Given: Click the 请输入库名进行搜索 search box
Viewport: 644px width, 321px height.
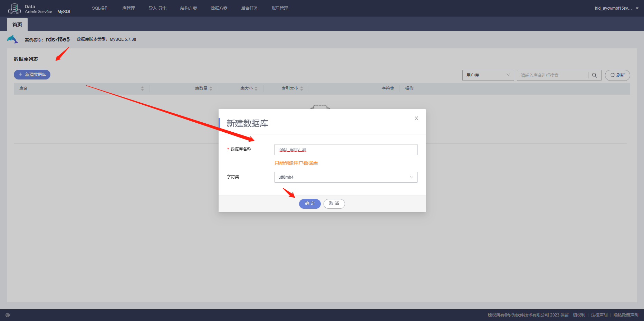Looking at the screenshot, I should point(552,75).
